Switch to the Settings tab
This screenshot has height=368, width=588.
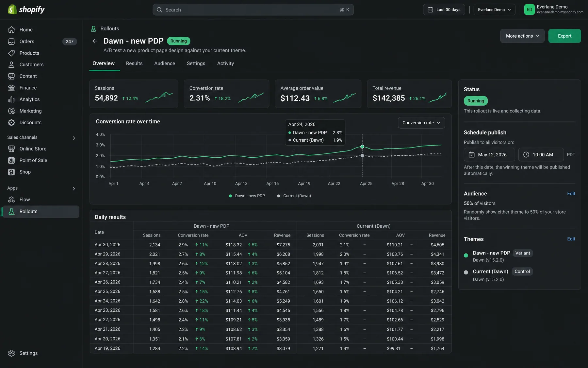click(196, 63)
